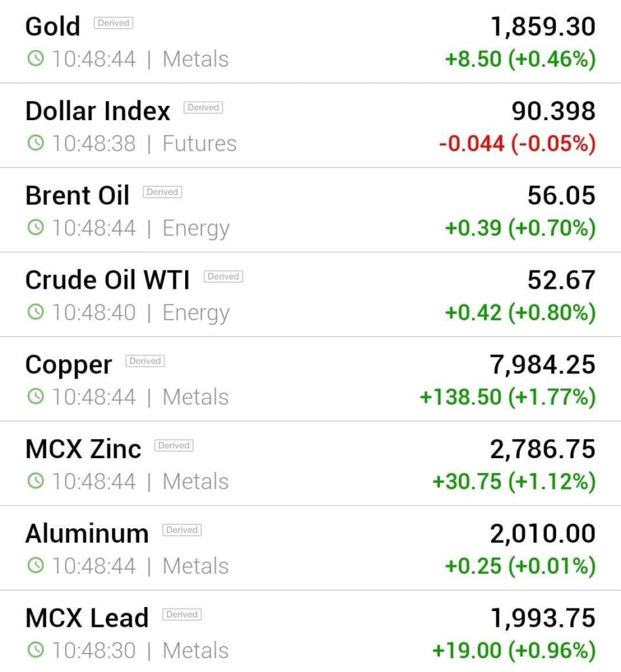Select the Copper change value +138.50
621x672 pixels.
460,396
